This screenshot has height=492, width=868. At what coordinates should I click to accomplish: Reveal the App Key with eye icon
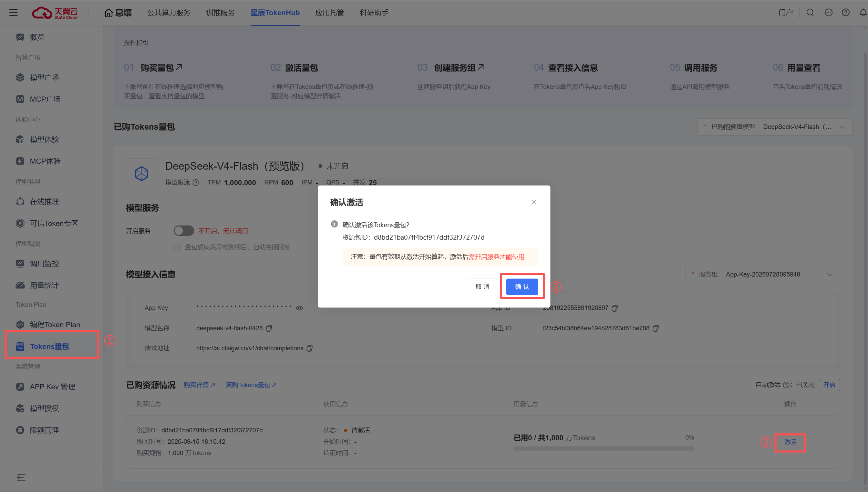[x=300, y=308]
